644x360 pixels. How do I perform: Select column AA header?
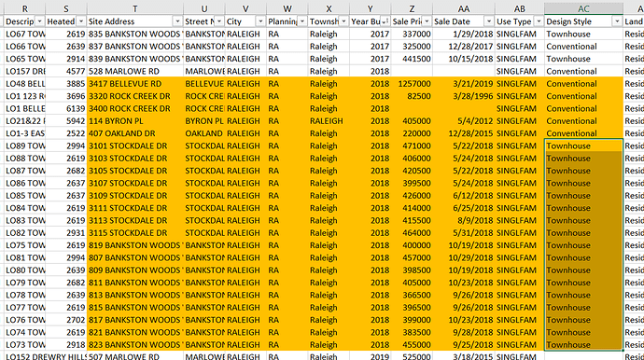[464, 8]
